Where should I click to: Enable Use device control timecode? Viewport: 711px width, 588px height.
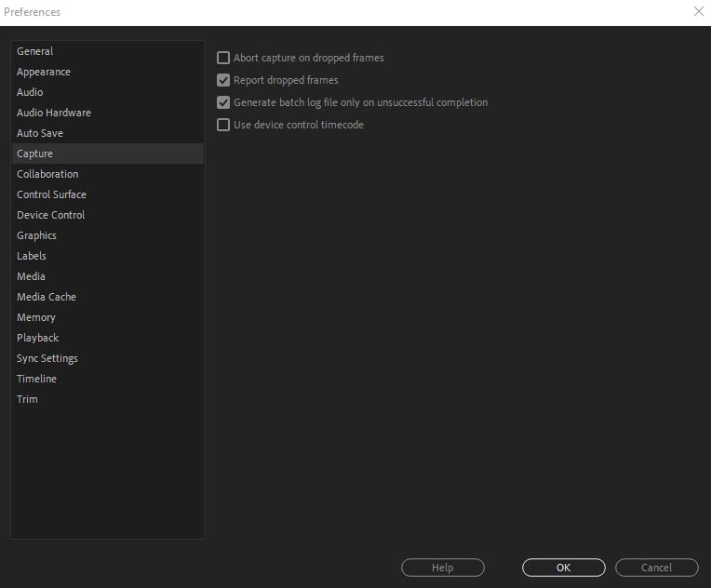tap(223, 125)
